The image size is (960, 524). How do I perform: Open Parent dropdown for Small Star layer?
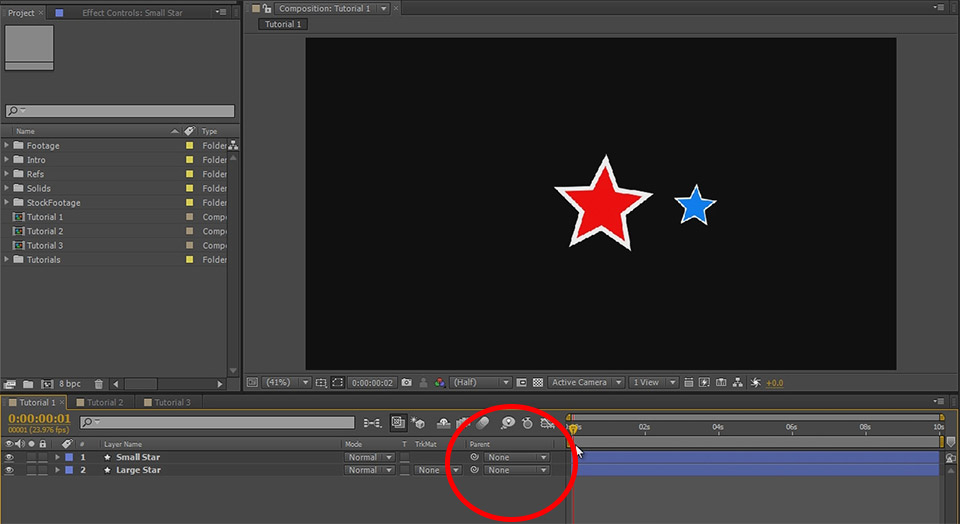tap(517, 457)
